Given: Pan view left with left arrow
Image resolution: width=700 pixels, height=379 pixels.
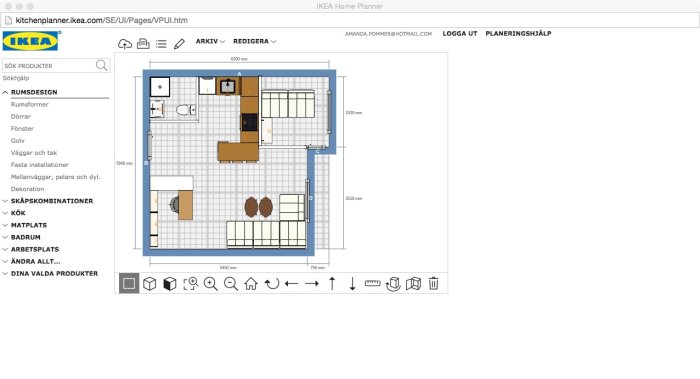Looking at the screenshot, I should click(292, 283).
